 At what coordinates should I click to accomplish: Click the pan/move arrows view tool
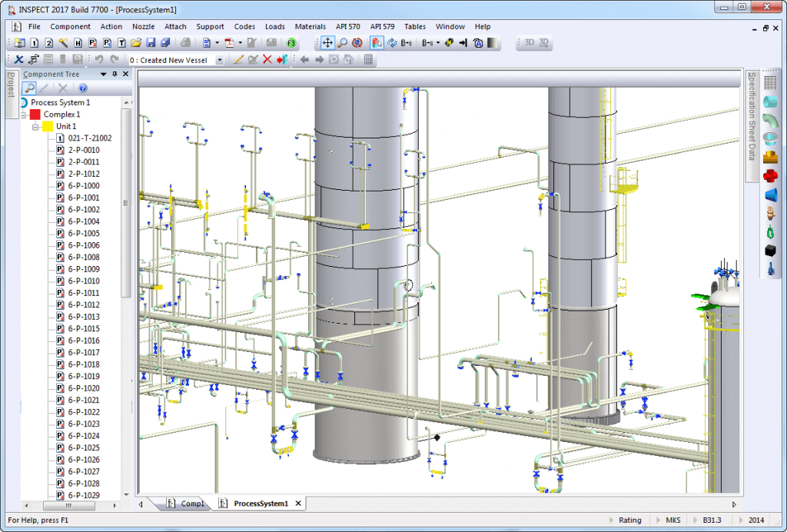point(327,43)
